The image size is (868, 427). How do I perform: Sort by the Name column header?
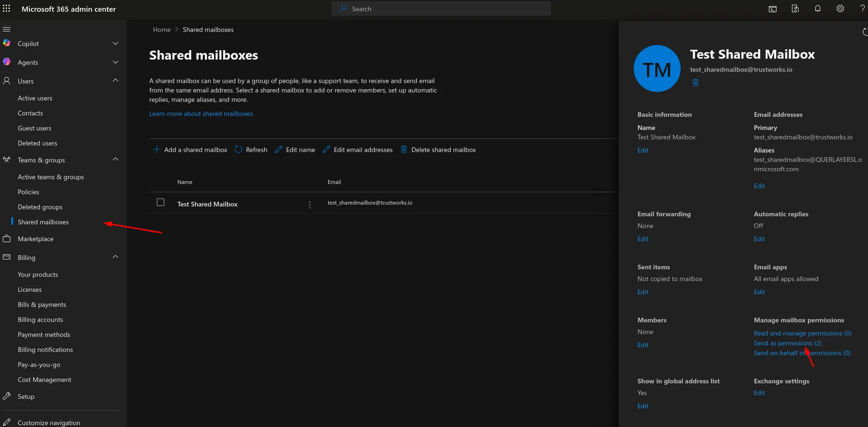(x=185, y=182)
